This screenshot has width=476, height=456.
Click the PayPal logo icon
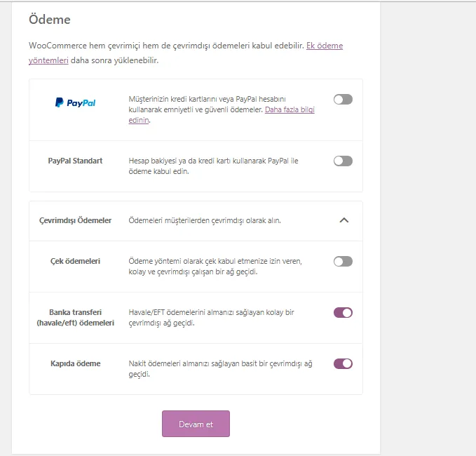point(75,102)
